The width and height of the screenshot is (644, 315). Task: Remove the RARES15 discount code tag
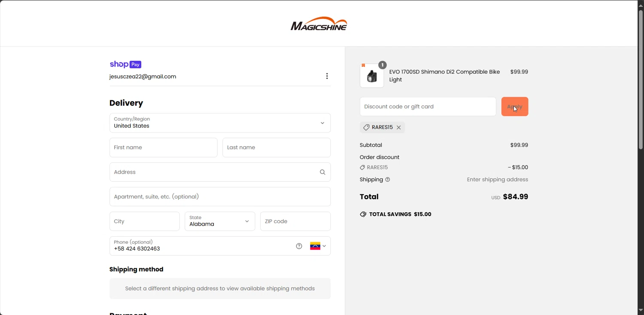pos(398,128)
